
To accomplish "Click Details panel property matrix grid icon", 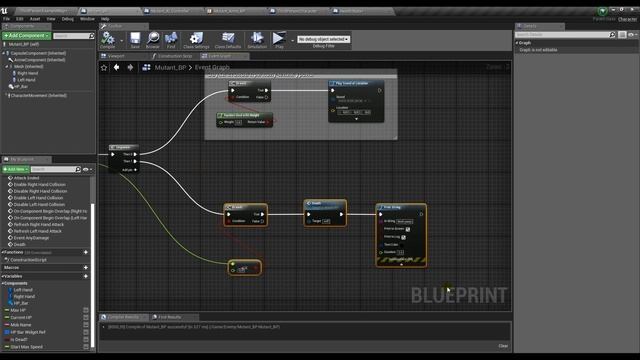I will click(622, 35).
